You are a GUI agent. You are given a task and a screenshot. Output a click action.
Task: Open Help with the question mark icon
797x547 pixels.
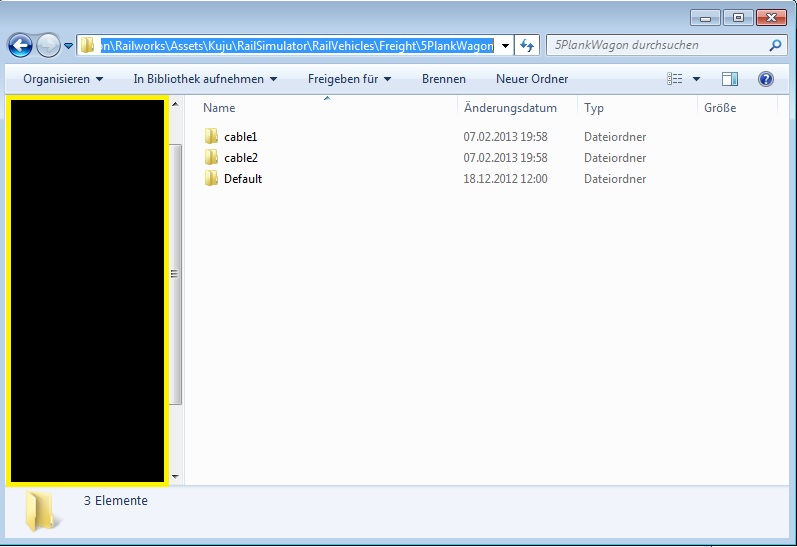coord(765,79)
